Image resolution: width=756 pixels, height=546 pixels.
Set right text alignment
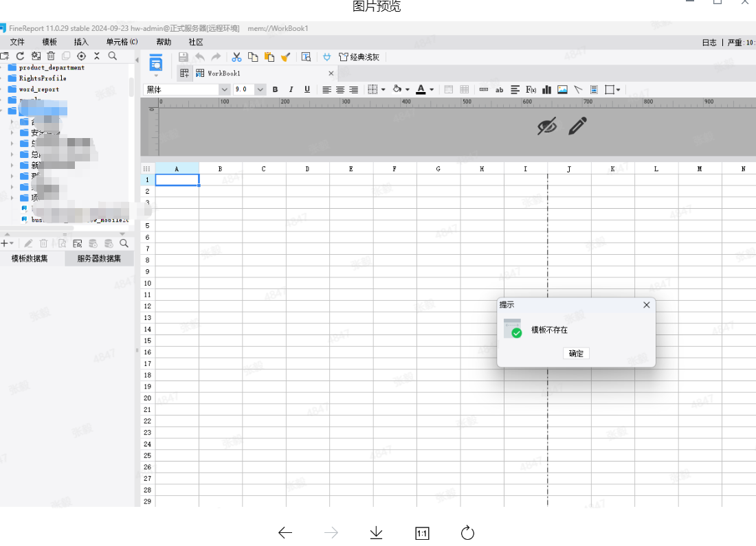click(x=353, y=90)
